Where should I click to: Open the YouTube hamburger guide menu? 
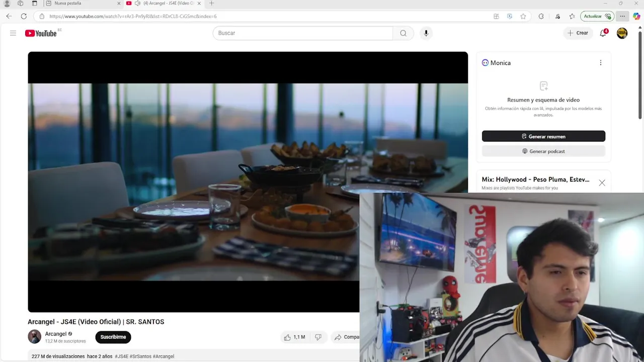point(13,33)
